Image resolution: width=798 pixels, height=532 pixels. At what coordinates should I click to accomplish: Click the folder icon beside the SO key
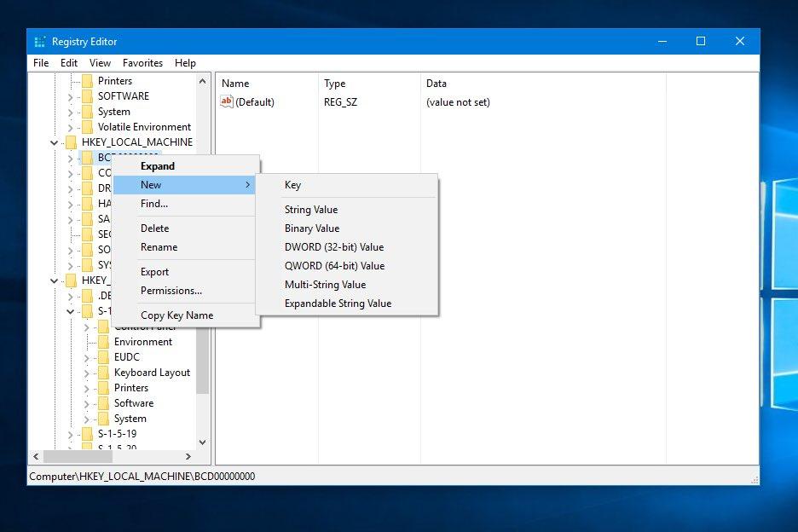pyautogui.click(x=88, y=250)
